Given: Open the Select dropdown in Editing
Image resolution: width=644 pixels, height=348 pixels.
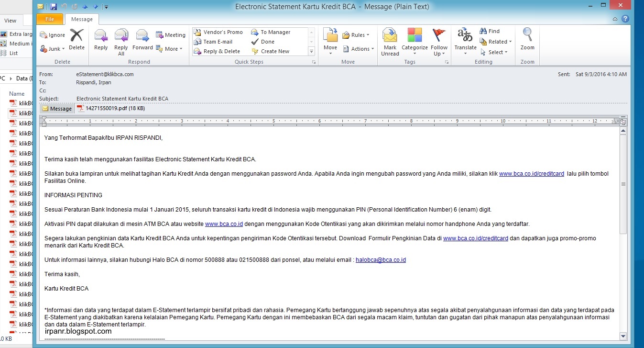Looking at the screenshot, I should (x=494, y=52).
